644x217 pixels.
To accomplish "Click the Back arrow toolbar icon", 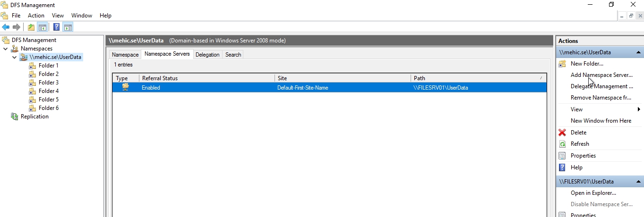I will 6,27.
